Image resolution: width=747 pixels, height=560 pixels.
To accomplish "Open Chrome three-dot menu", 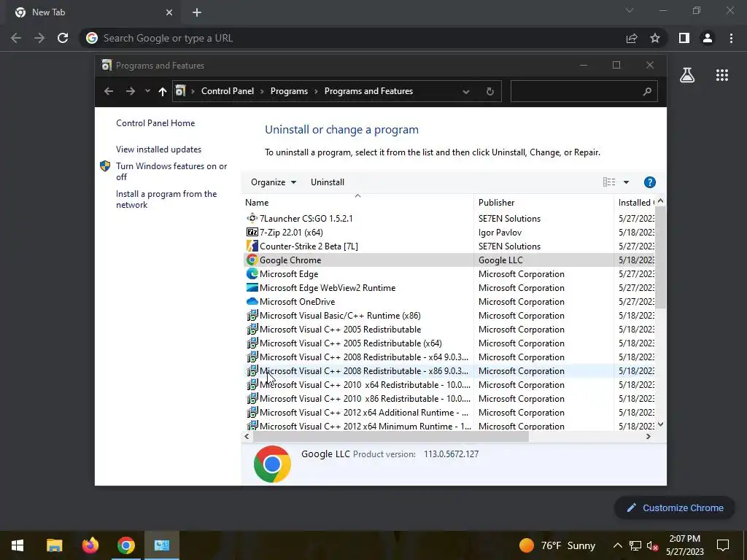I will pos(731,38).
